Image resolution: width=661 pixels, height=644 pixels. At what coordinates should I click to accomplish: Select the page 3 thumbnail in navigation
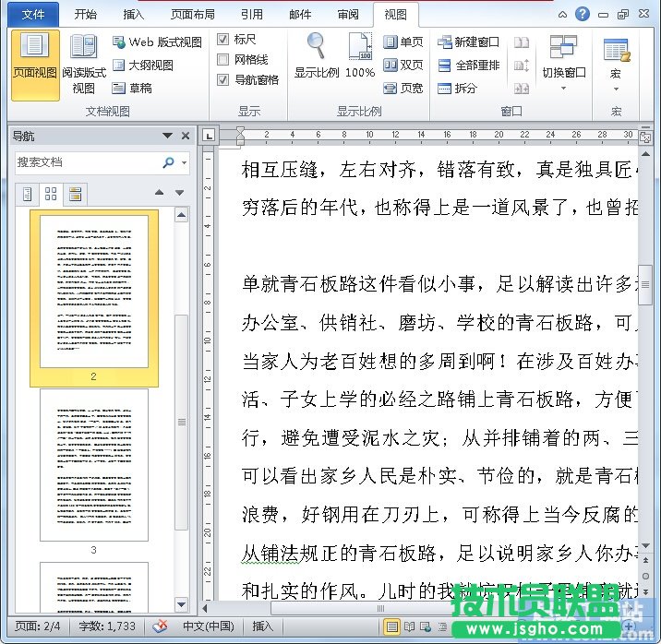[93, 465]
